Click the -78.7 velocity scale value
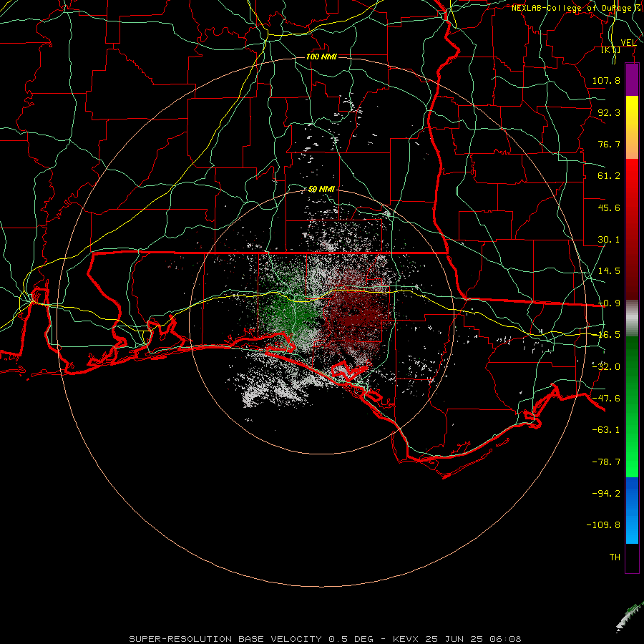Screen dimensions: 644x644 coord(606,462)
